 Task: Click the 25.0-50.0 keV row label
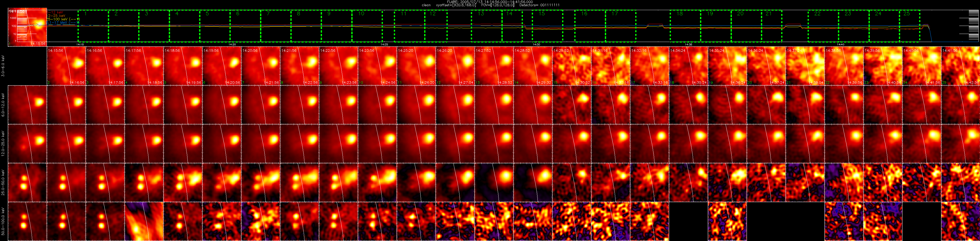point(3,182)
